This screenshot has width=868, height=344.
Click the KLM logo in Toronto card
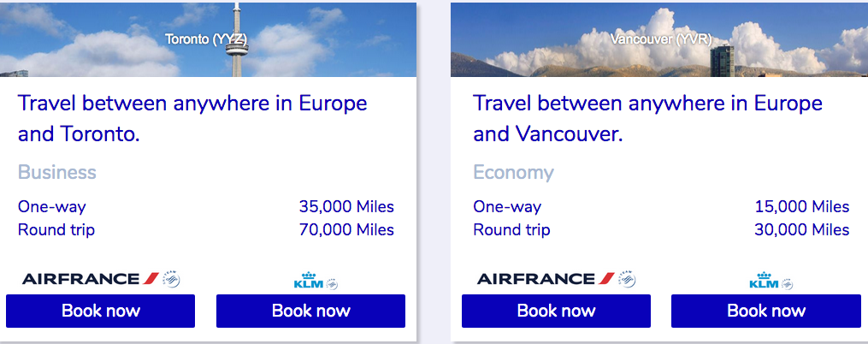click(307, 282)
